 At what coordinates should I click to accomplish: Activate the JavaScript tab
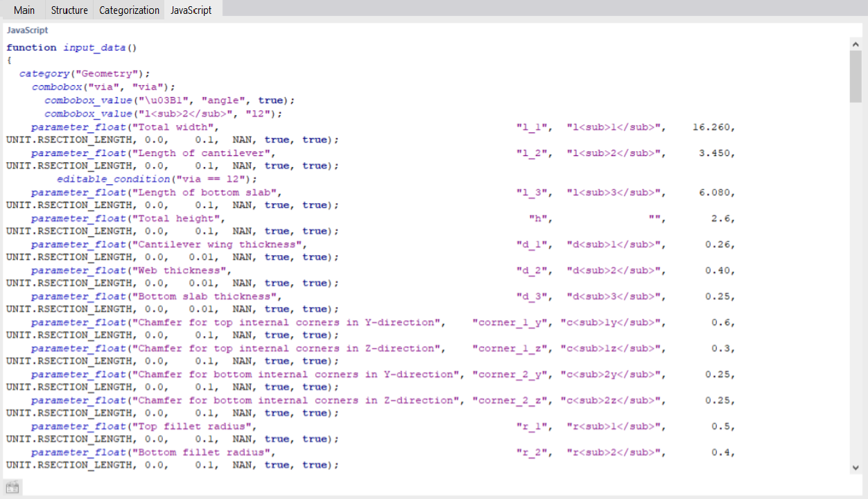(x=191, y=10)
